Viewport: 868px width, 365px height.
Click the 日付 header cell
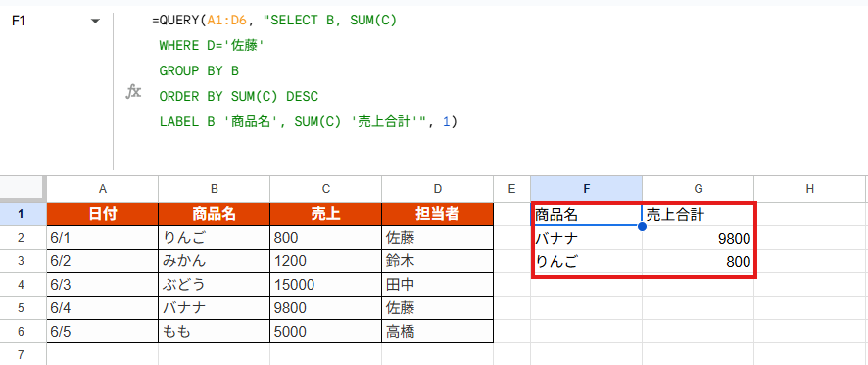pyautogui.click(x=103, y=214)
